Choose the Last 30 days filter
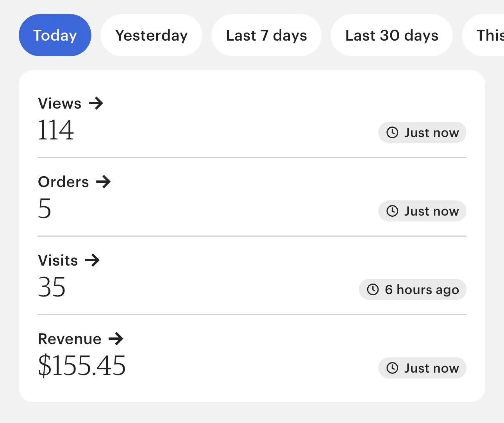This screenshot has width=504, height=423. 391,35
